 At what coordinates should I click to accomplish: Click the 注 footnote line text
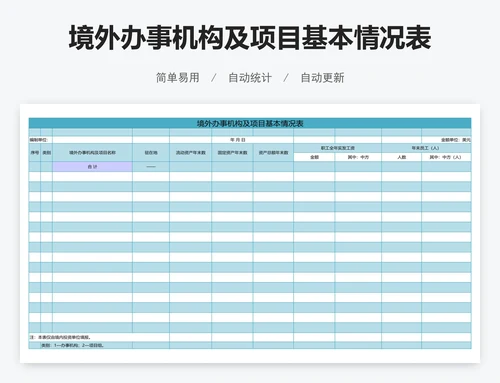tap(60, 337)
